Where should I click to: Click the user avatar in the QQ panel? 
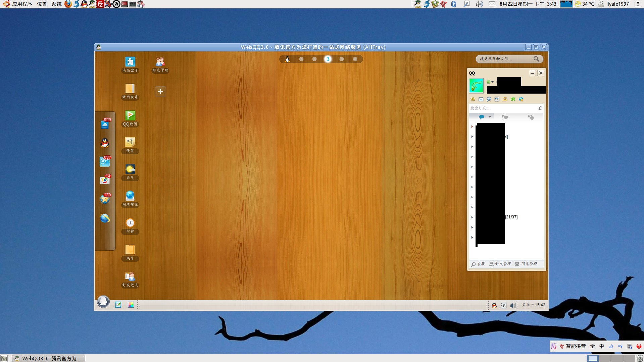(476, 86)
